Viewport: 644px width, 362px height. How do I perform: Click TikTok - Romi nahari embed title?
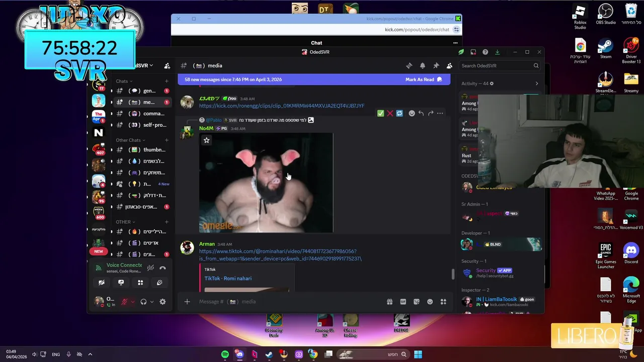coord(228,279)
